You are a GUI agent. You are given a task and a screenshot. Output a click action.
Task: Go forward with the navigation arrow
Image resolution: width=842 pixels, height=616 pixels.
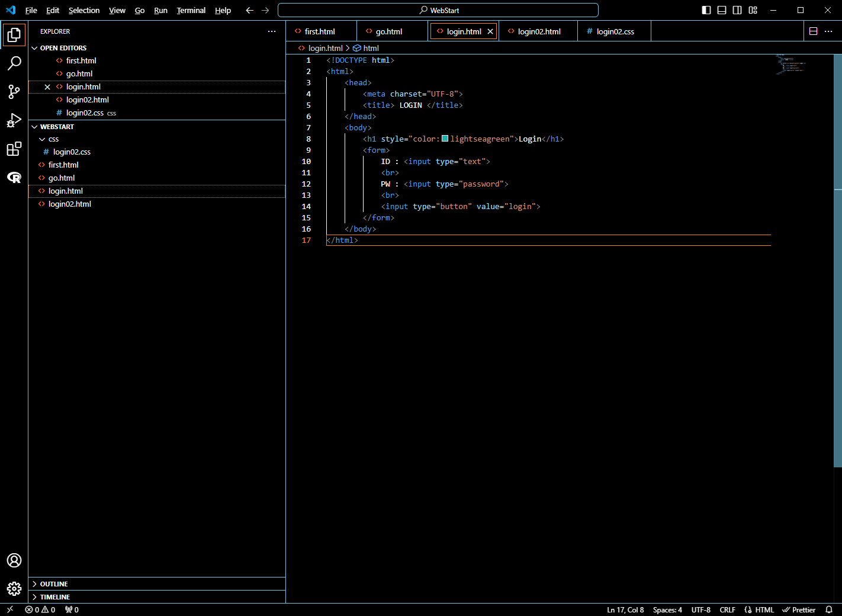[x=265, y=10]
